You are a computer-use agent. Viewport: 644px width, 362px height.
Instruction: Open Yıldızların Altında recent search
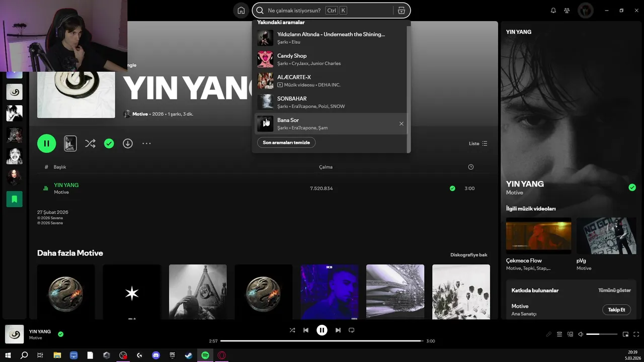330,38
